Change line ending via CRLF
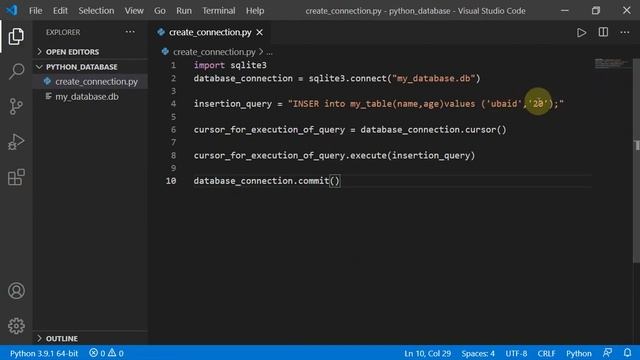Image resolution: width=640 pixels, height=360 pixels. coord(546,353)
